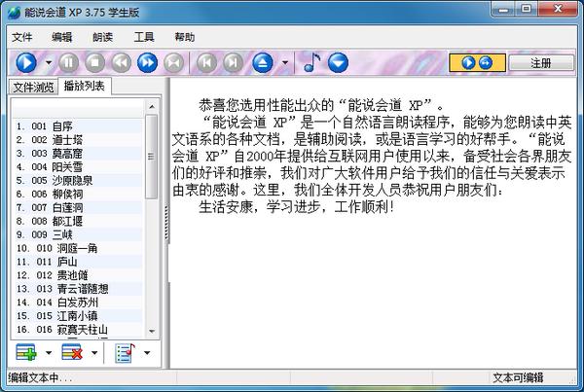The height and width of the screenshot is (392, 584).
Task: Select playlist item 015 江南小镇
Action: [77, 316]
